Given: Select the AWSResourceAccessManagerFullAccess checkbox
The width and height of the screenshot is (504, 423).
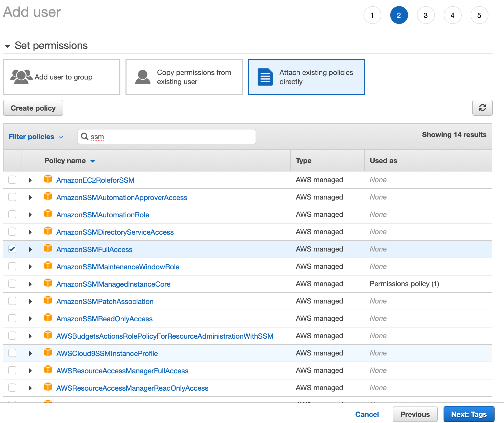Looking at the screenshot, I should (12, 370).
